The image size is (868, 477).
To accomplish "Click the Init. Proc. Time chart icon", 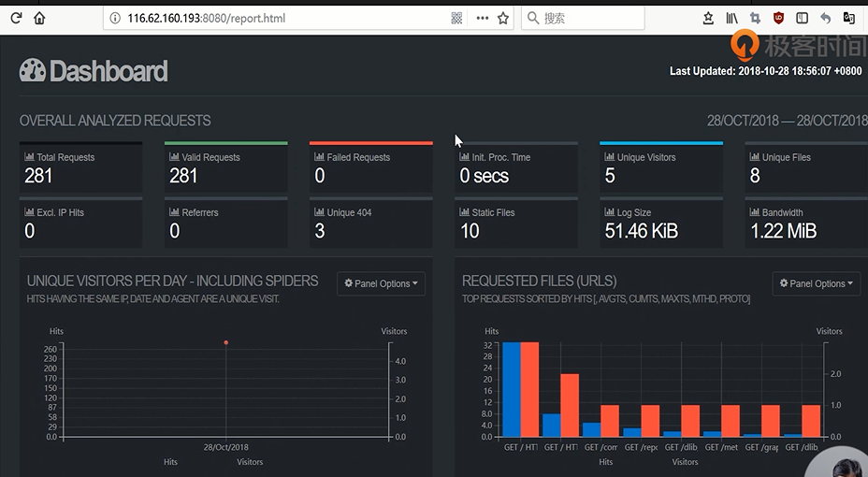I will coord(465,157).
